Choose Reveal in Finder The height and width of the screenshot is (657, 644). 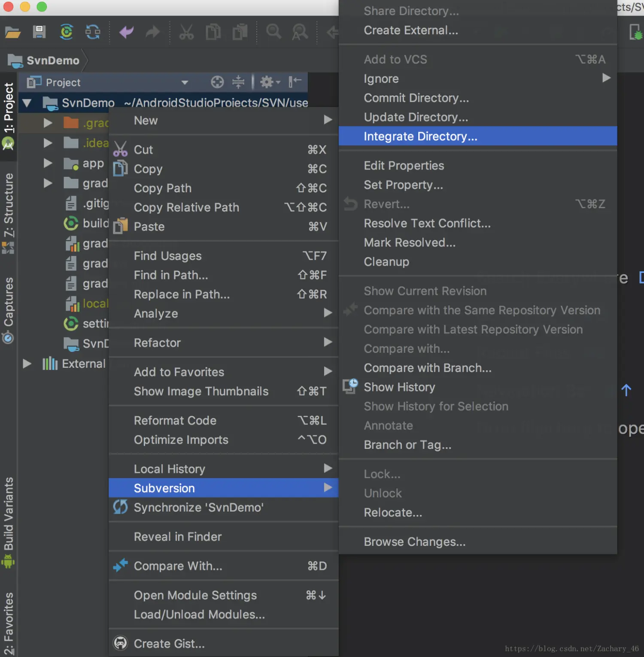(223, 537)
